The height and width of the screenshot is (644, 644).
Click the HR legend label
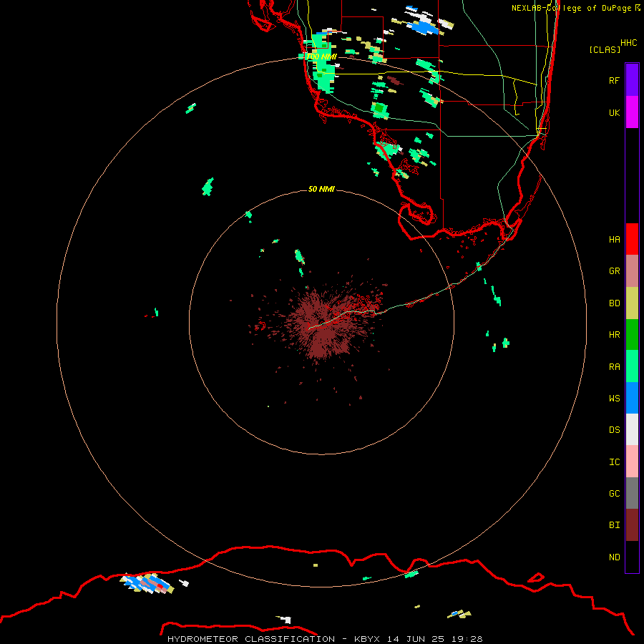click(614, 335)
